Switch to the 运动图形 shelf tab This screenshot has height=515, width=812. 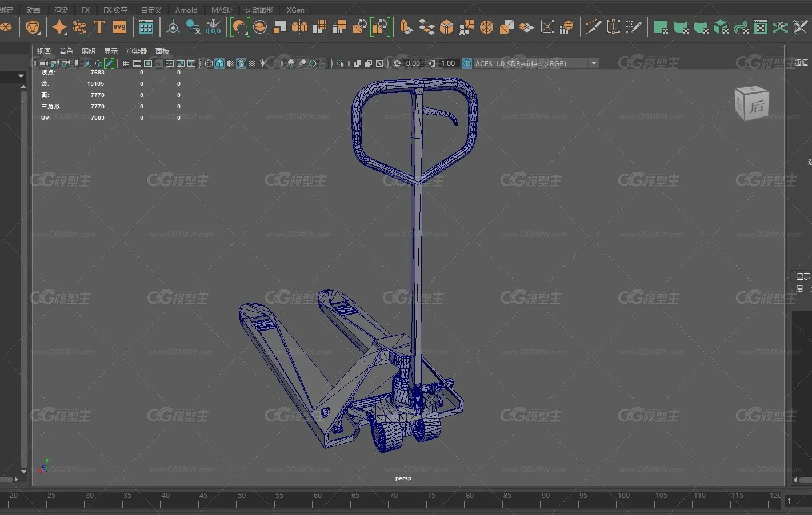259,10
